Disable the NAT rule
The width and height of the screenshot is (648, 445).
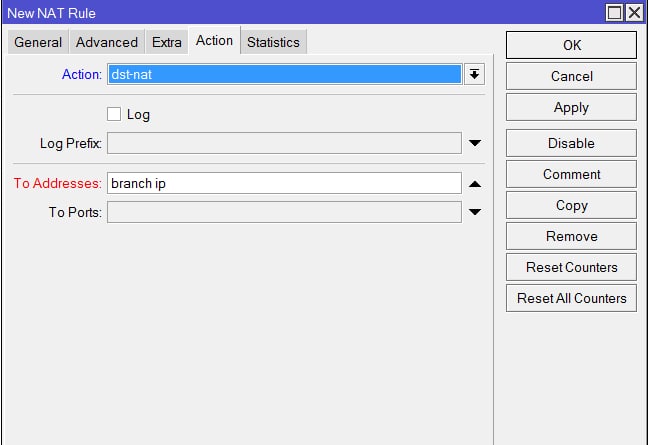coord(572,143)
